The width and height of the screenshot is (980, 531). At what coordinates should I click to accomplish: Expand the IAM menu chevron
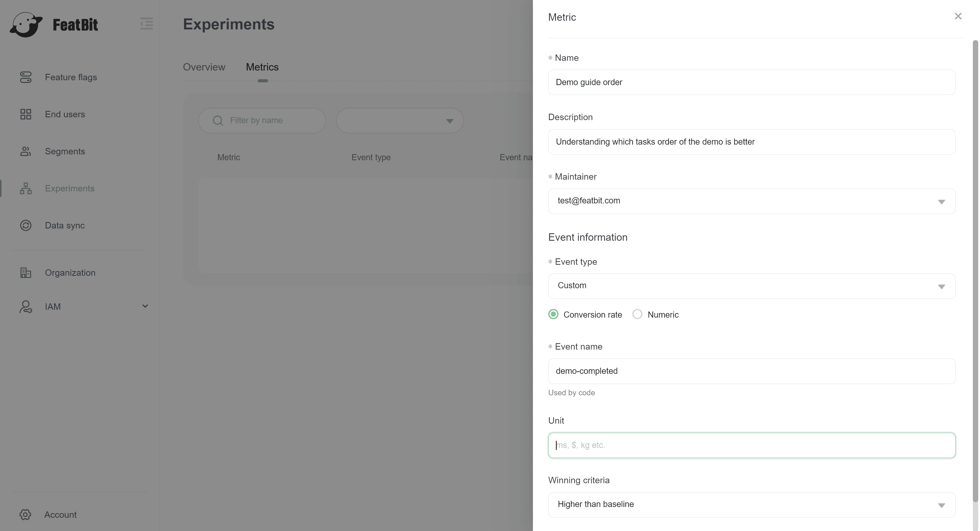[x=145, y=306]
